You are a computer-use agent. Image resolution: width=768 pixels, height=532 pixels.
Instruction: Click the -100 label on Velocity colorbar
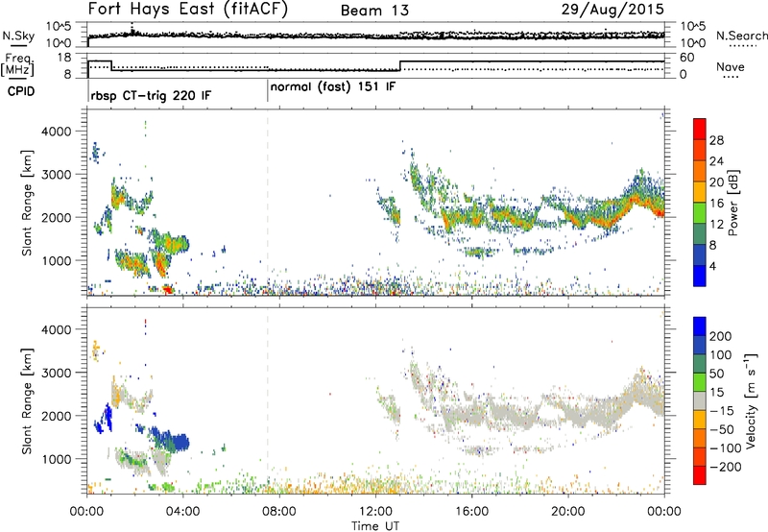[x=725, y=447]
